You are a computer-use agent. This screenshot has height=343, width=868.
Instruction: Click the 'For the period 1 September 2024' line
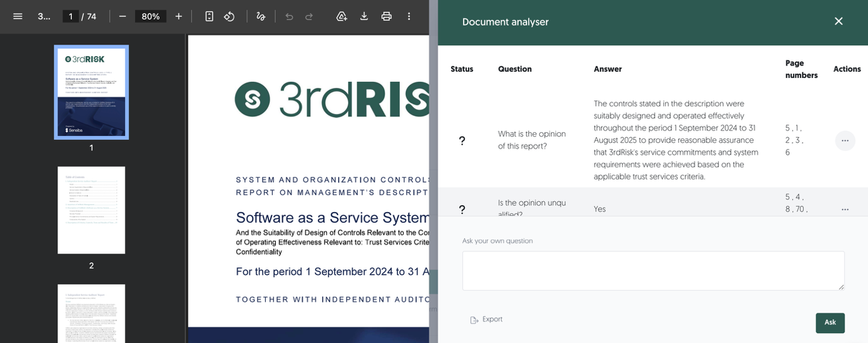point(333,272)
